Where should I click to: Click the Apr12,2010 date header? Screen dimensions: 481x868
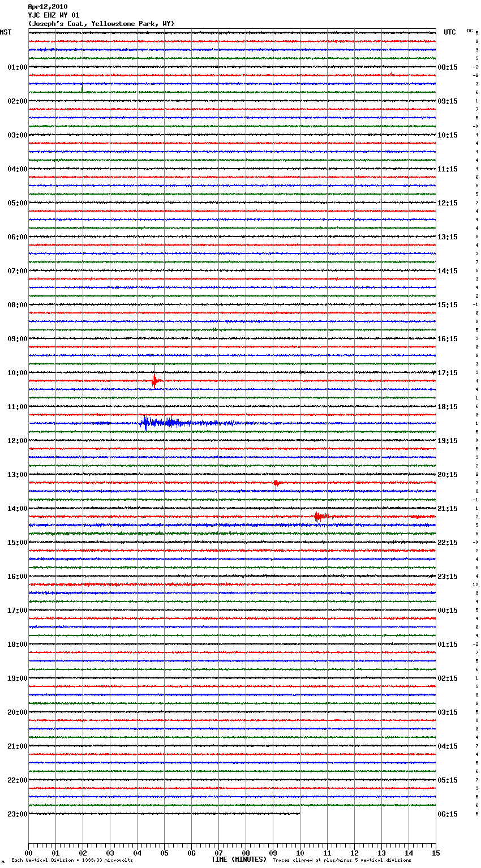48,7
